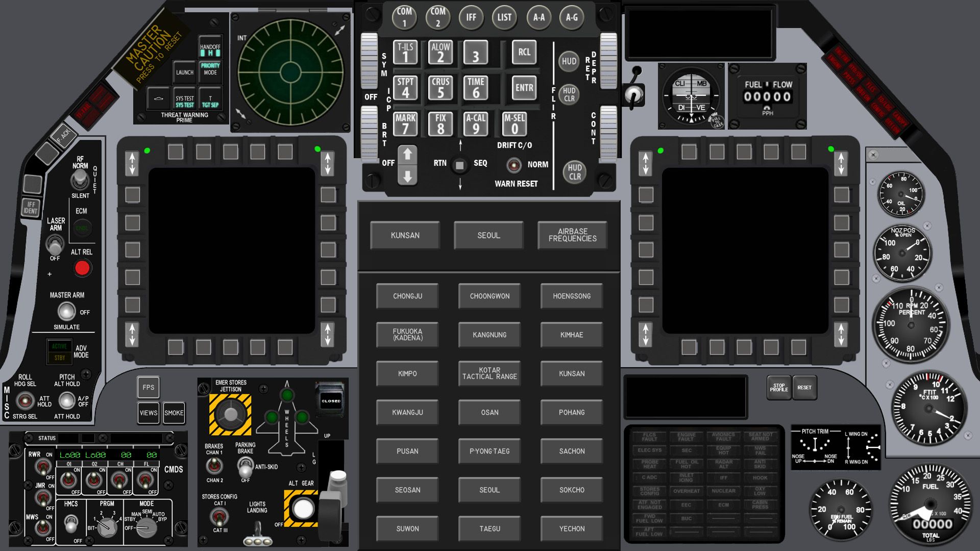Click the DED increment up arrow rocker

point(407,153)
